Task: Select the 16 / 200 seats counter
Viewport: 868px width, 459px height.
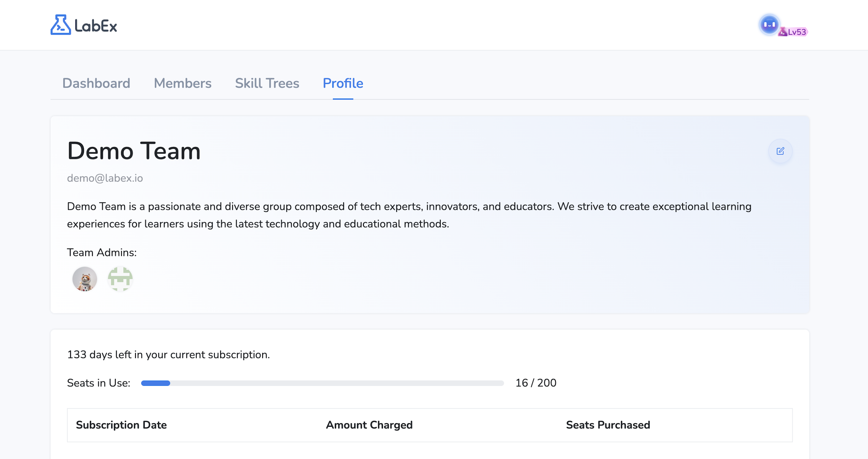Action: pos(536,383)
